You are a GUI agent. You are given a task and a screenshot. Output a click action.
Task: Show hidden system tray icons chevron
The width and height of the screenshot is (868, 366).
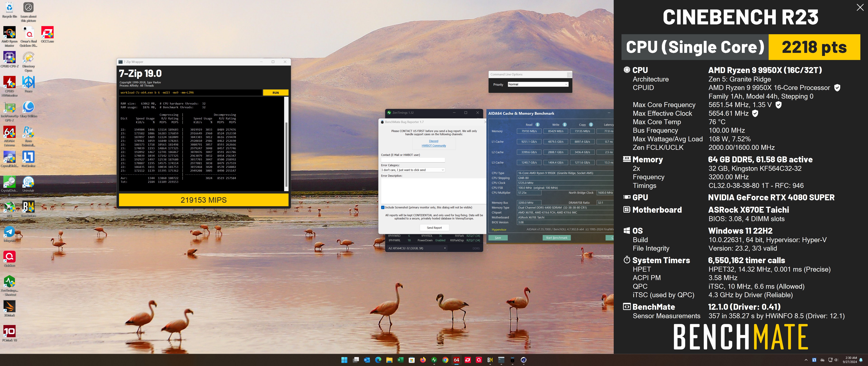click(806, 360)
